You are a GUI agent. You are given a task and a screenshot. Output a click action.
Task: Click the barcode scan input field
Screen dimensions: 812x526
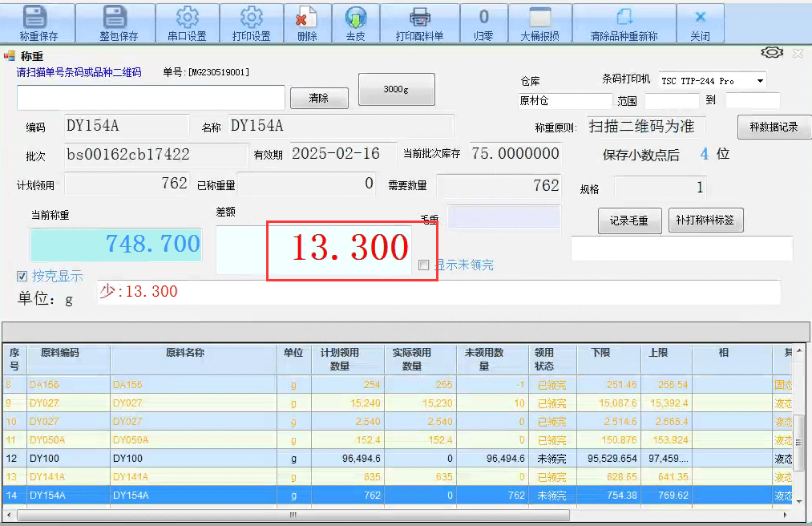point(151,98)
